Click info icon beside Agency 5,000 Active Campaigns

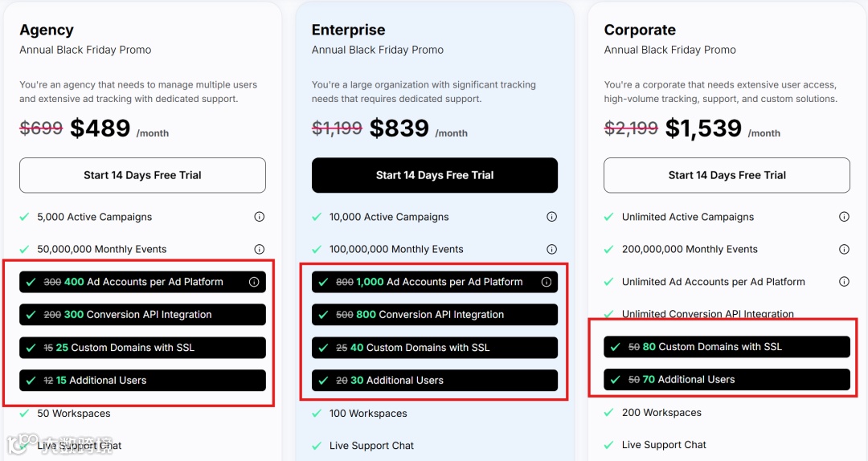click(x=259, y=217)
